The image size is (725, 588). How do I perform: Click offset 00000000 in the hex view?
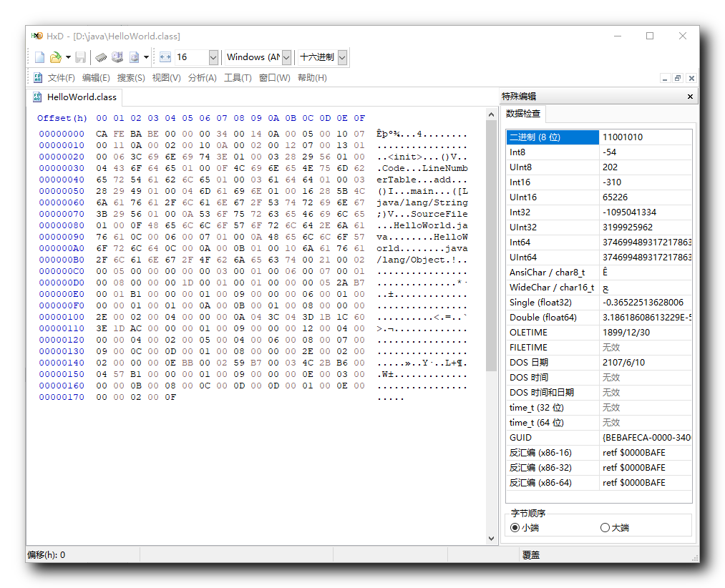[x=62, y=134]
